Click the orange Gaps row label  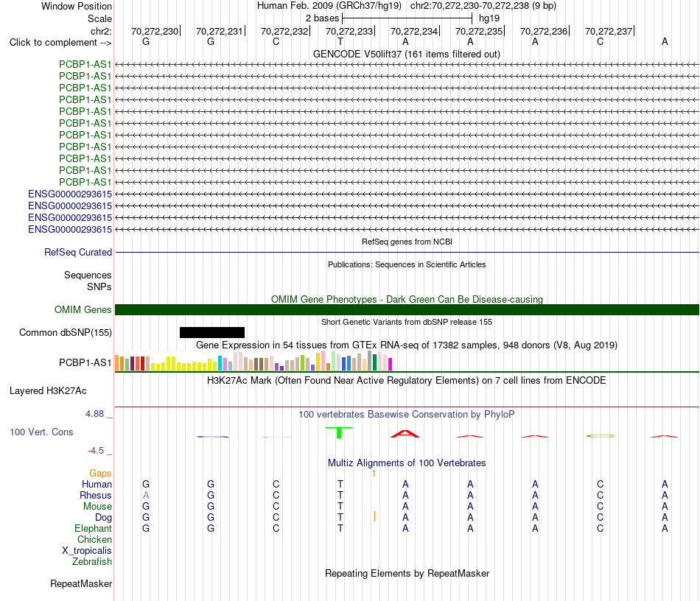click(100, 474)
